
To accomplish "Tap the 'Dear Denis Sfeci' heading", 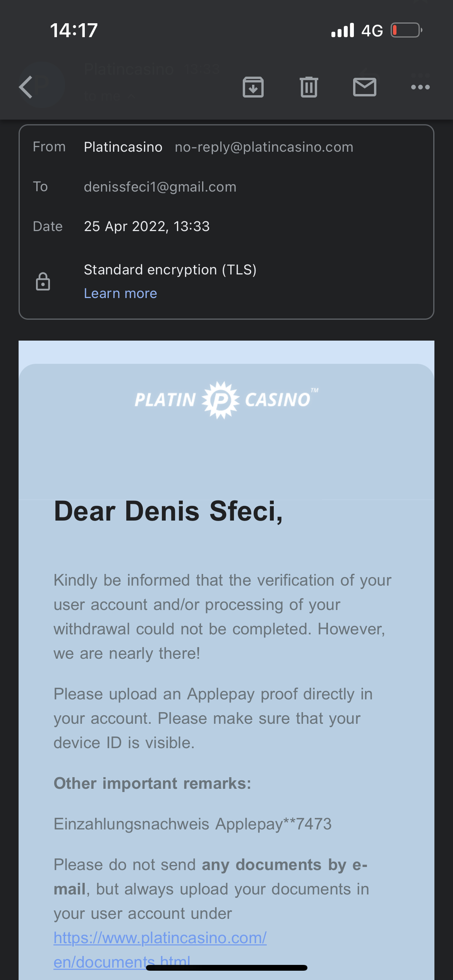I will point(168,512).
